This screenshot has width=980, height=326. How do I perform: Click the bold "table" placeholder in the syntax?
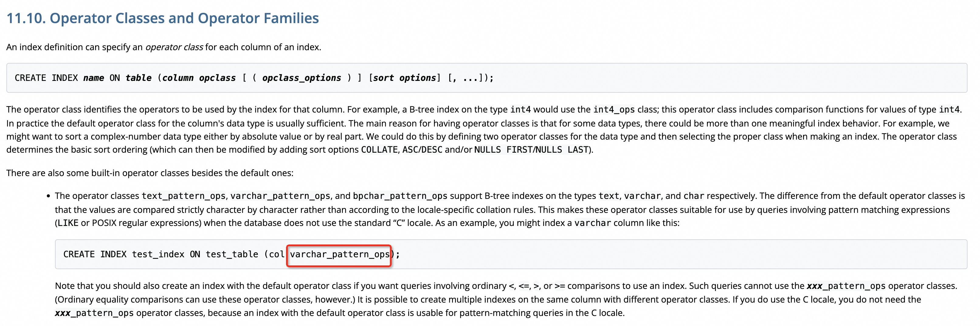pyautogui.click(x=138, y=78)
